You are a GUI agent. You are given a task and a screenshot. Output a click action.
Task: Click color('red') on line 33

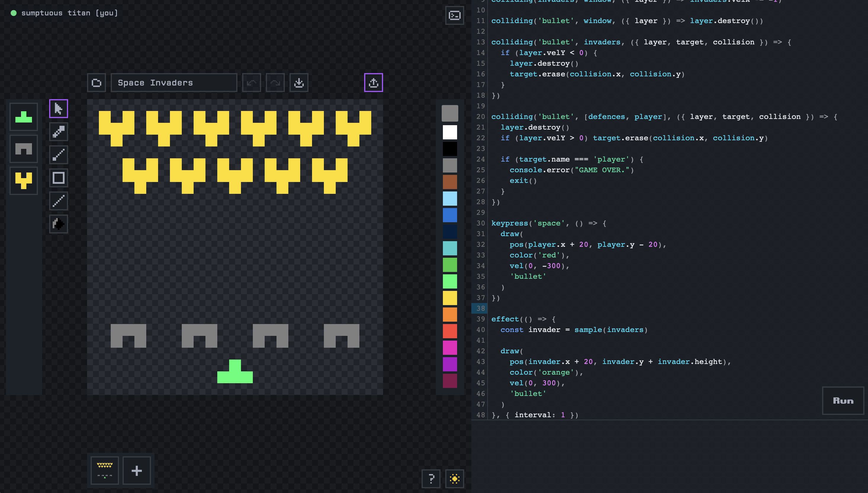pos(537,255)
